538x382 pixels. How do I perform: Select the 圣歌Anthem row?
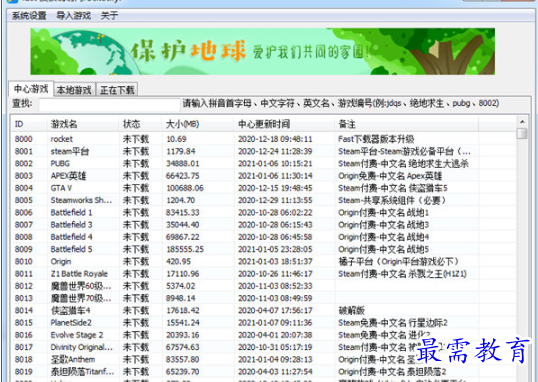(264, 359)
